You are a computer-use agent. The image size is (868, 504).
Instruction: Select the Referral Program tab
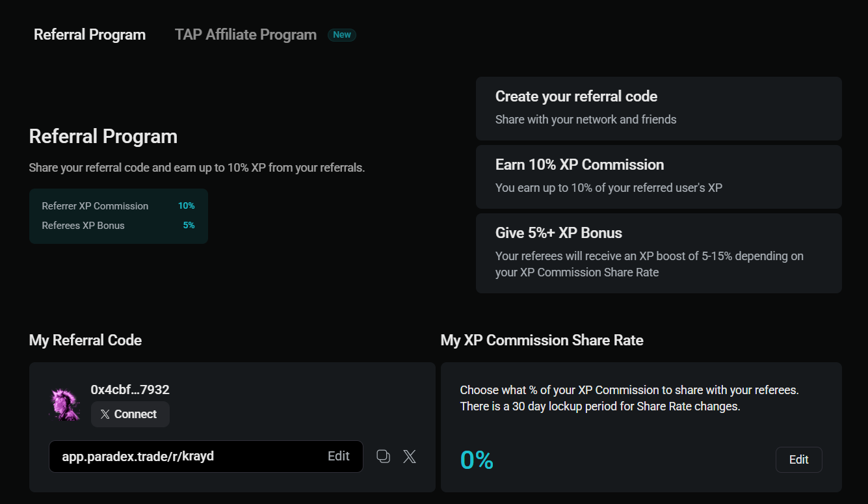click(89, 34)
